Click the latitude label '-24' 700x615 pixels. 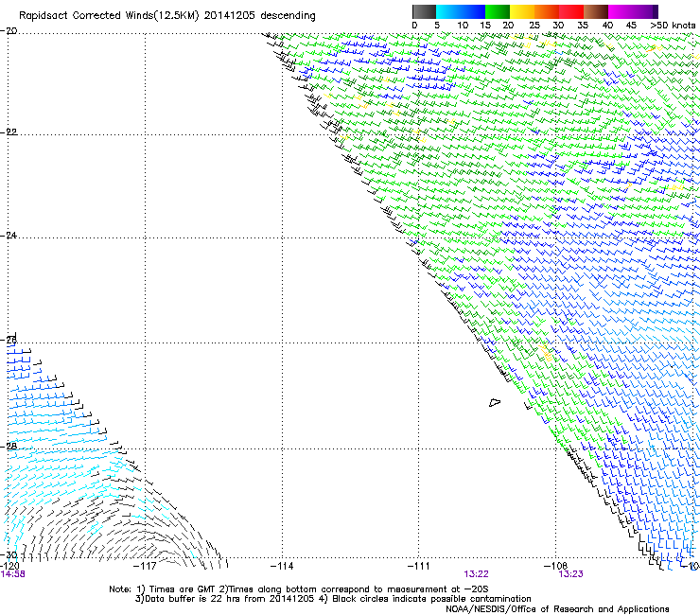(x=9, y=235)
